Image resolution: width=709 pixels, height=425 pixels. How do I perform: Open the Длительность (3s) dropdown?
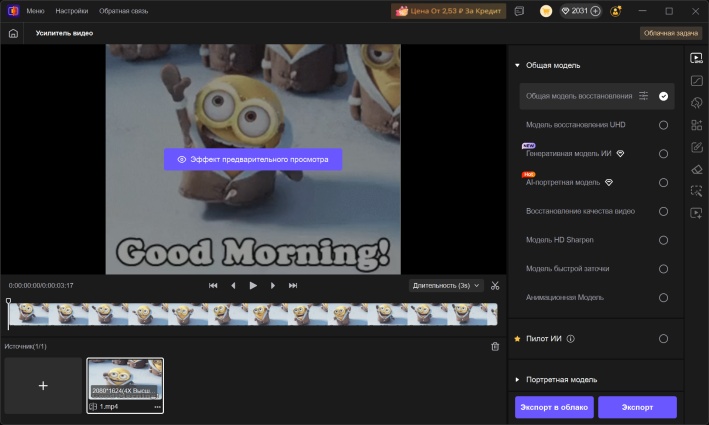446,286
